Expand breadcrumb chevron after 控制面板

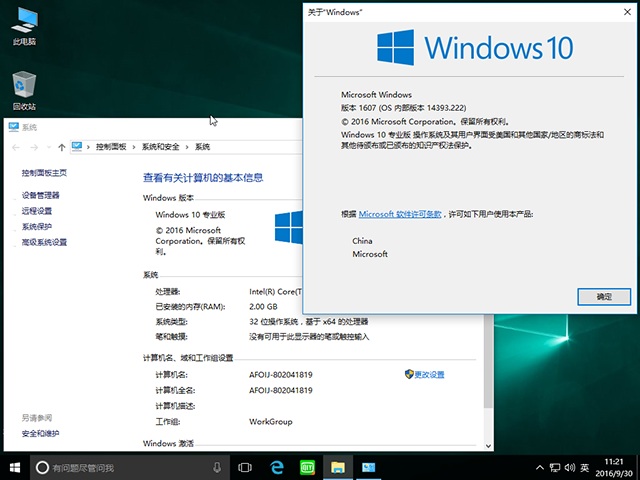pos(135,147)
